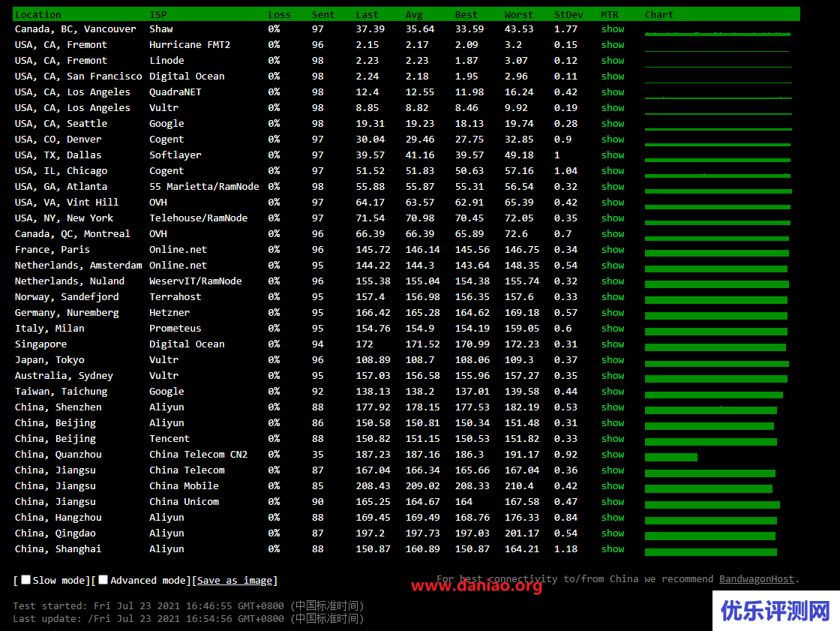The image size is (840, 631).
Task: Click the Loss column header
Action: [x=279, y=14]
